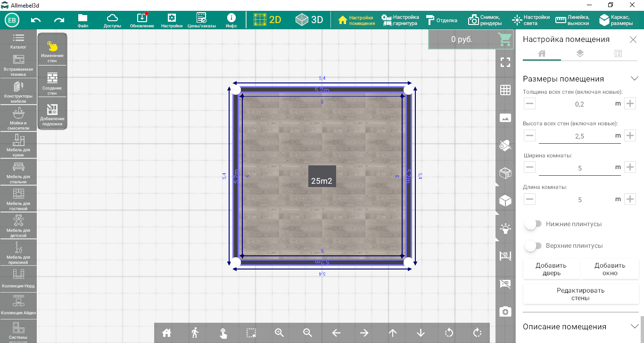
Task: Toggle Нижние плинтусы switch
Action: click(533, 224)
